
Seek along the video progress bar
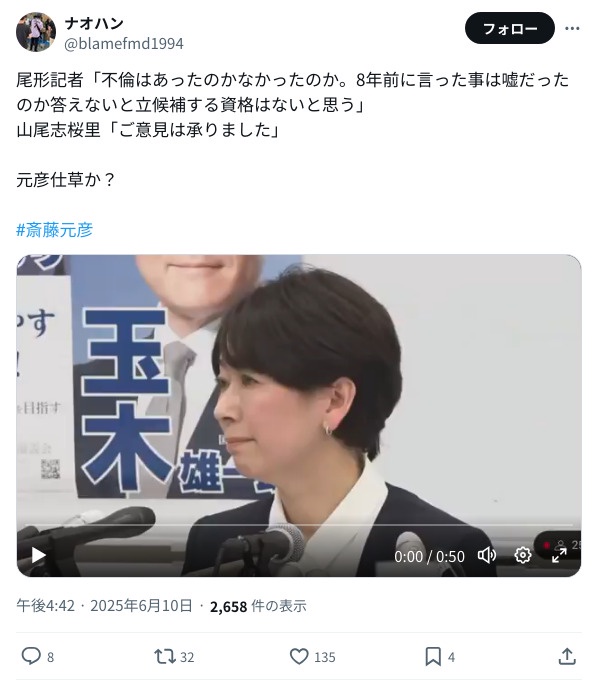pos(299,525)
